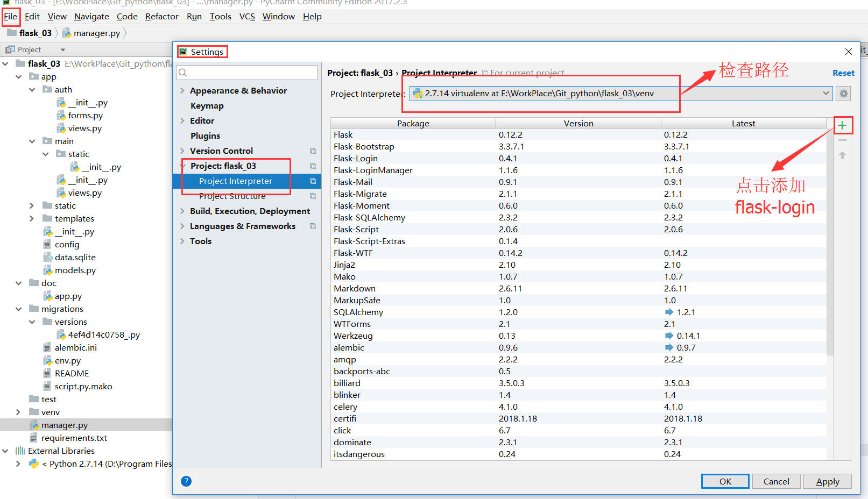Click the alembic upgrade arrow icon
This screenshot has height=499, width=868.
pos(669,347)
